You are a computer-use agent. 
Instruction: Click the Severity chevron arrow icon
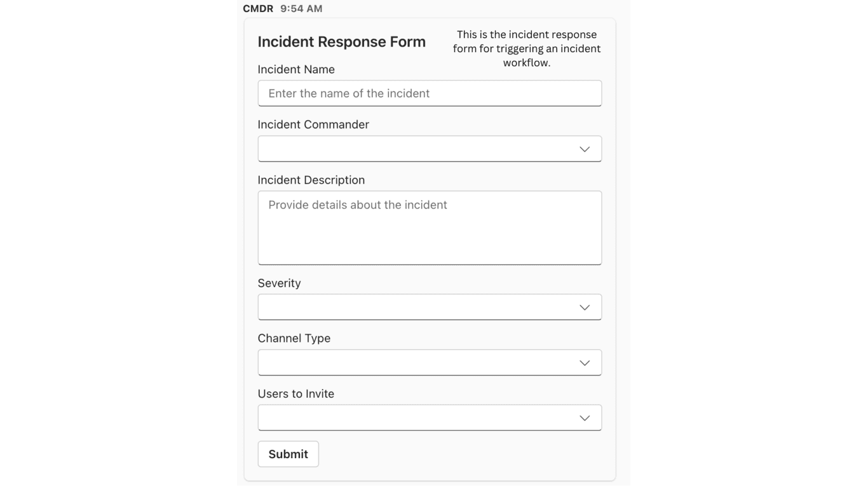pyautogui.click(x=585, y=307)
